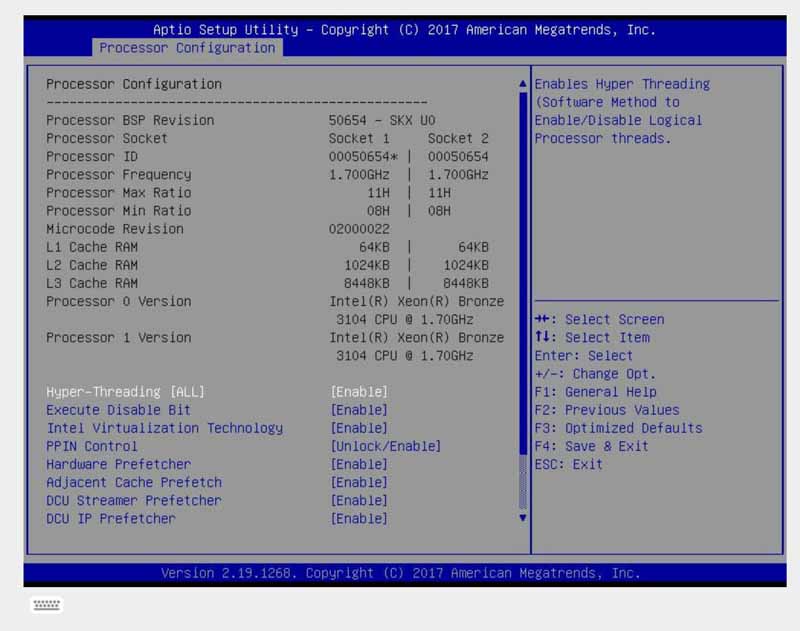Select the DCU IP Prefetcher setting
The image size is (800, 631).
[111, 519]
